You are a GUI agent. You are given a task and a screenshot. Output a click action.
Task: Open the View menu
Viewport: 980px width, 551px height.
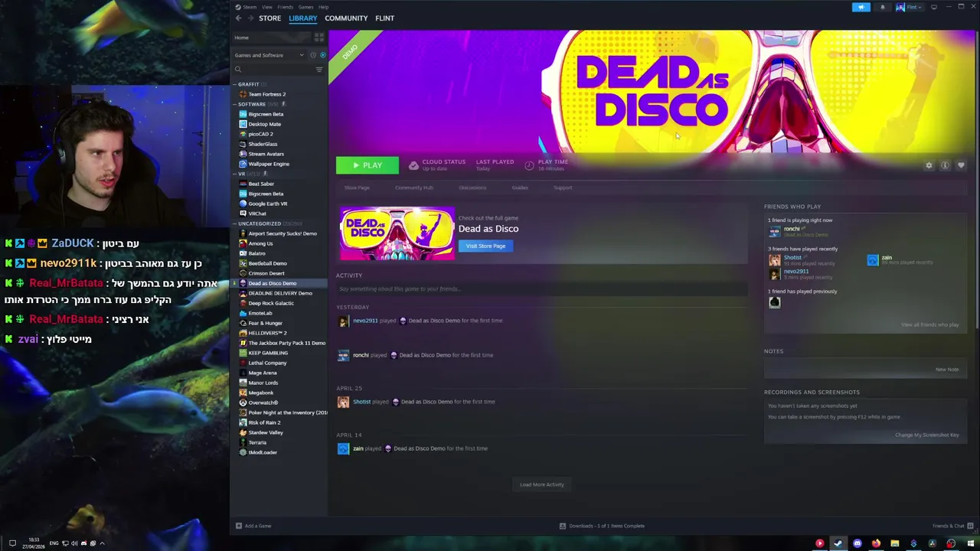(x=267, y=7)
